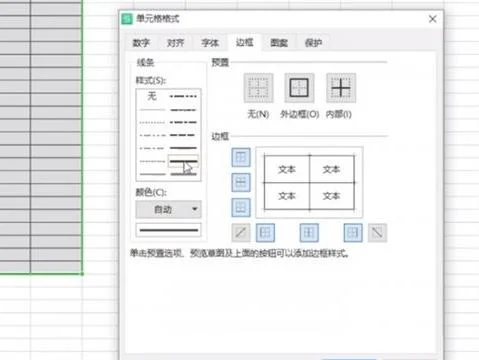
Task: Choose the dotted line style
Action: click(152, 122)
